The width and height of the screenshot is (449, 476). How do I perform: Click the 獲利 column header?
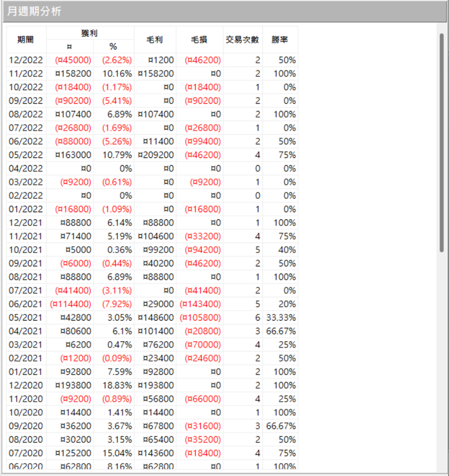pyautogui.click(x=90, y=33)
